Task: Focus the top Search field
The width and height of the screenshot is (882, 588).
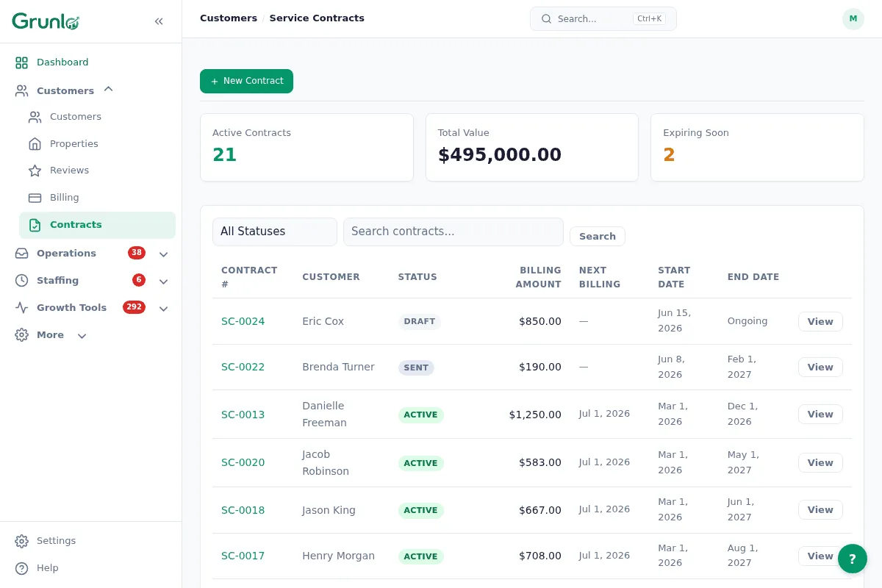Action: coord(603,19)
